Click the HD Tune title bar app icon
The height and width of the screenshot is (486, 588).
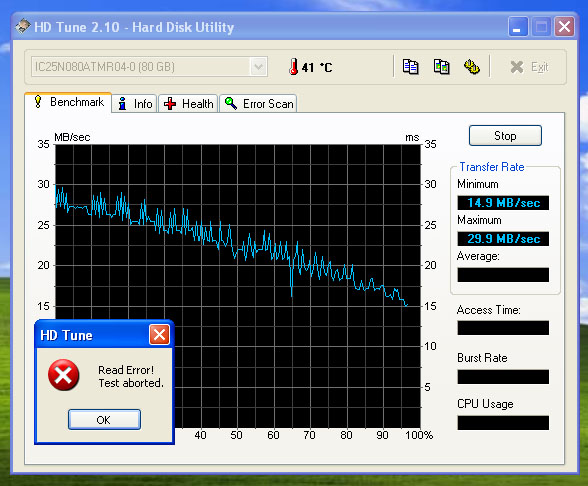coord(23,26)
